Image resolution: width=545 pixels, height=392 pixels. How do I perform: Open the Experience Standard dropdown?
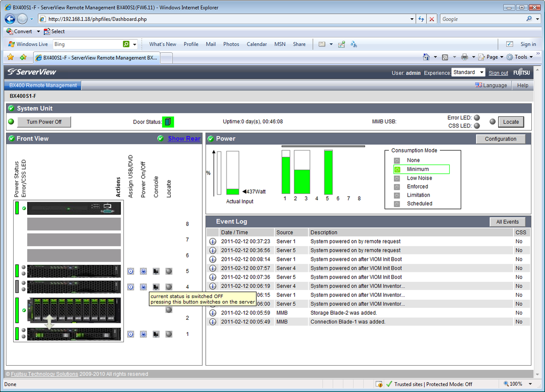click(x=468, y=72)
